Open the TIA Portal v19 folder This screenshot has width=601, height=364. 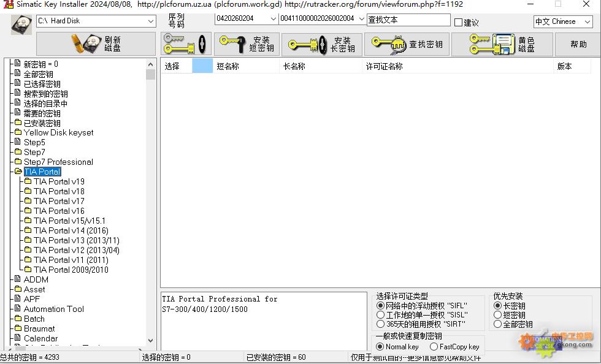(59, 181)
